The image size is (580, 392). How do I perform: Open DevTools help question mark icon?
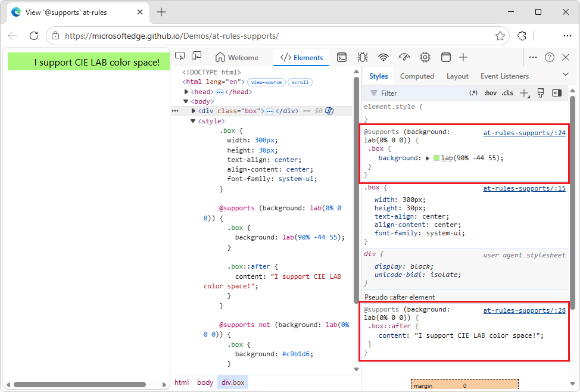click(550, 57)
